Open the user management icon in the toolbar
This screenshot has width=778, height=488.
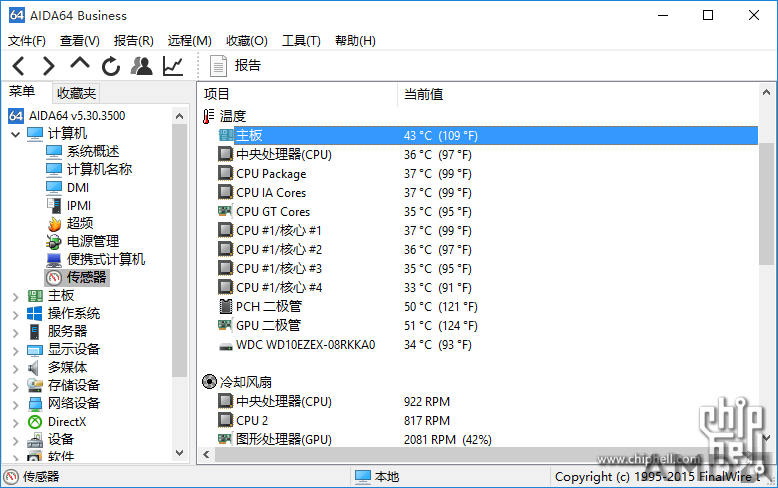click(141, 65)
